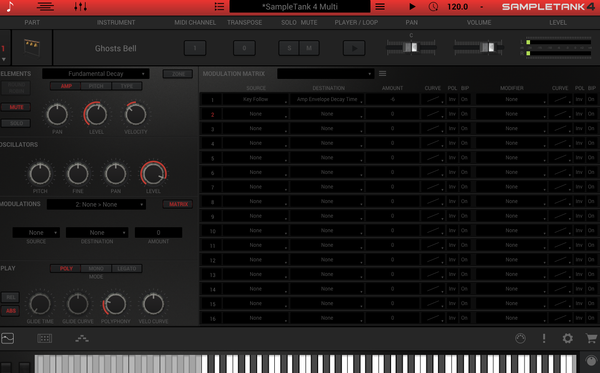Mute part 1 with the M button

click(309, 48)
